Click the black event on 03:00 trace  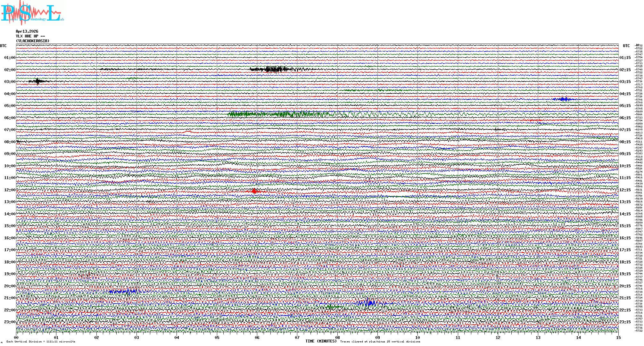pos(38,81)
